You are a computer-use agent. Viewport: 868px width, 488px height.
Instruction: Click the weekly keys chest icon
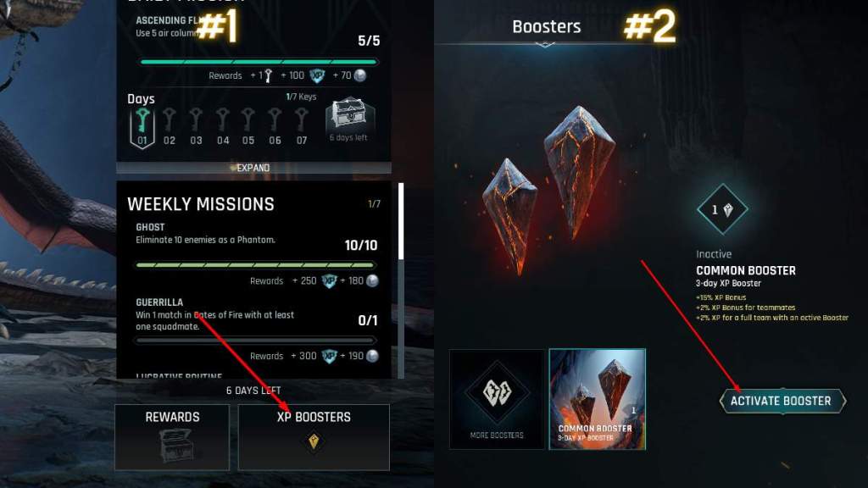click(x=348, y=114)
